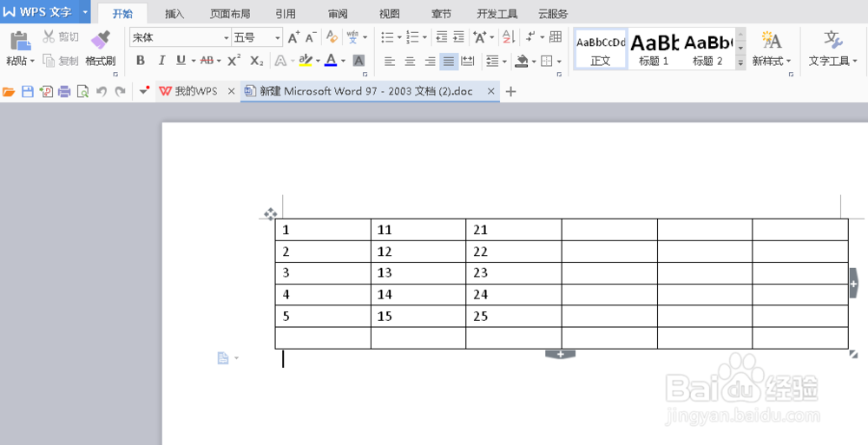
Task: Click the table resize handle at bottom-right corner
Action: (853, 354)
